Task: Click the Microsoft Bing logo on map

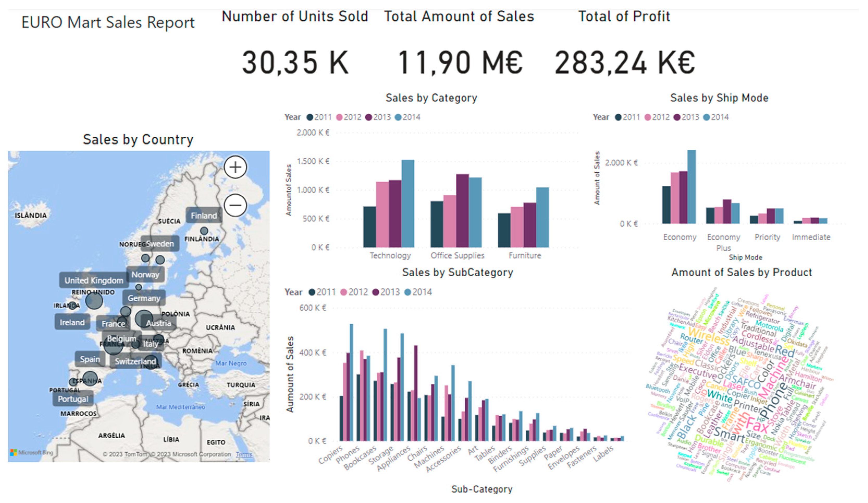Action: pos(32,452)
